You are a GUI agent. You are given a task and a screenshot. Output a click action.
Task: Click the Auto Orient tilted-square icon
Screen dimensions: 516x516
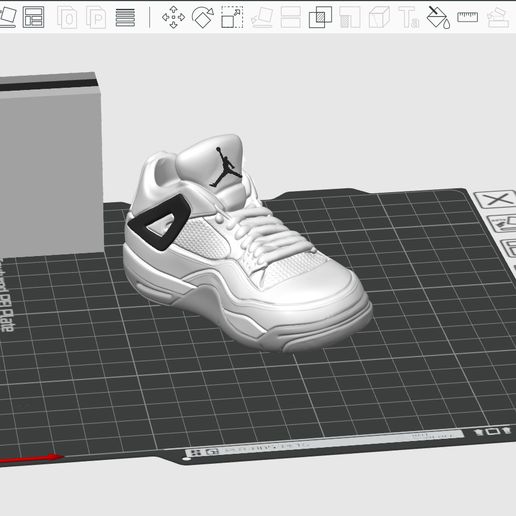coord(7,17)
